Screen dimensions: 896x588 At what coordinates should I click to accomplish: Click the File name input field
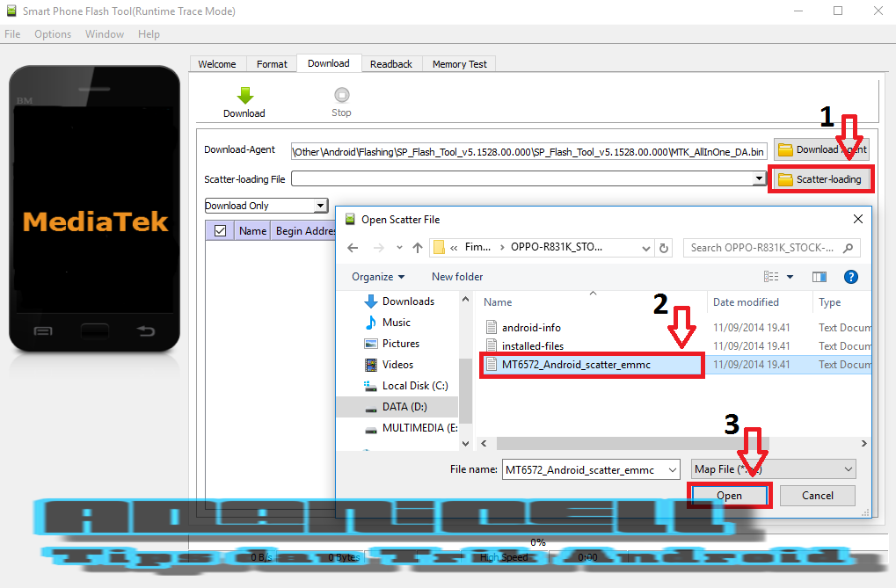tap(585, 469)
